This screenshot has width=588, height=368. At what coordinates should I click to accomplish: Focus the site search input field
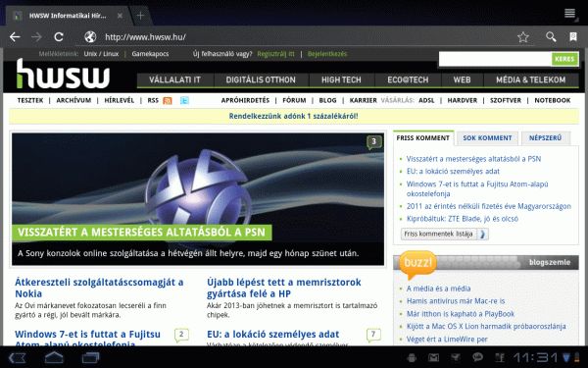[x=495, y=59]
